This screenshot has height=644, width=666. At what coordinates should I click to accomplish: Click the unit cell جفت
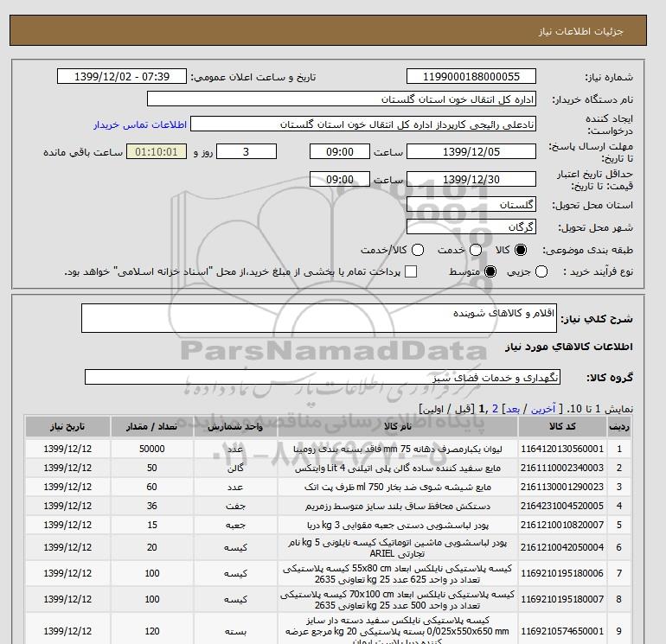point(235,506)
